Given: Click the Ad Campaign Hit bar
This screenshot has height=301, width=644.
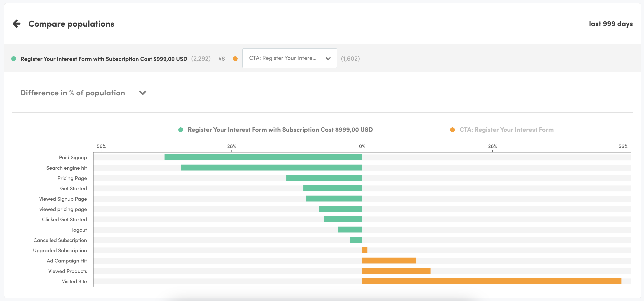Looking at the screenshot, I should pyautogui.click(x=389, y=261).
